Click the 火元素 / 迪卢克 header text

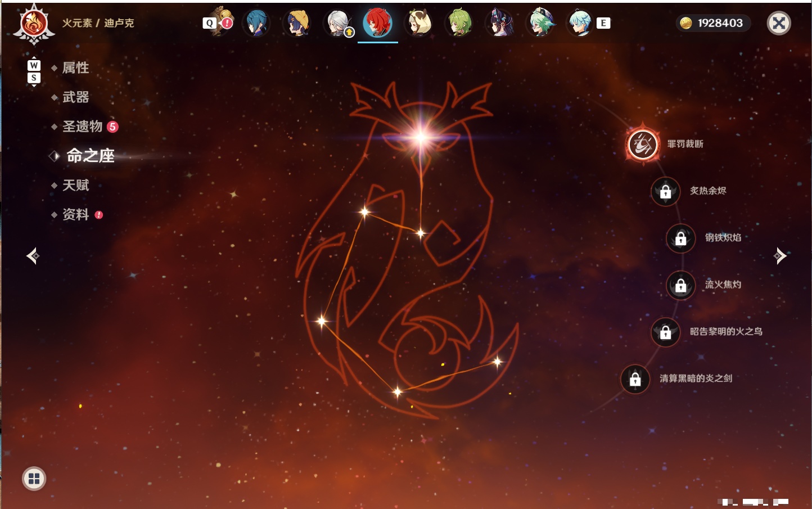[x=98, y=23]
